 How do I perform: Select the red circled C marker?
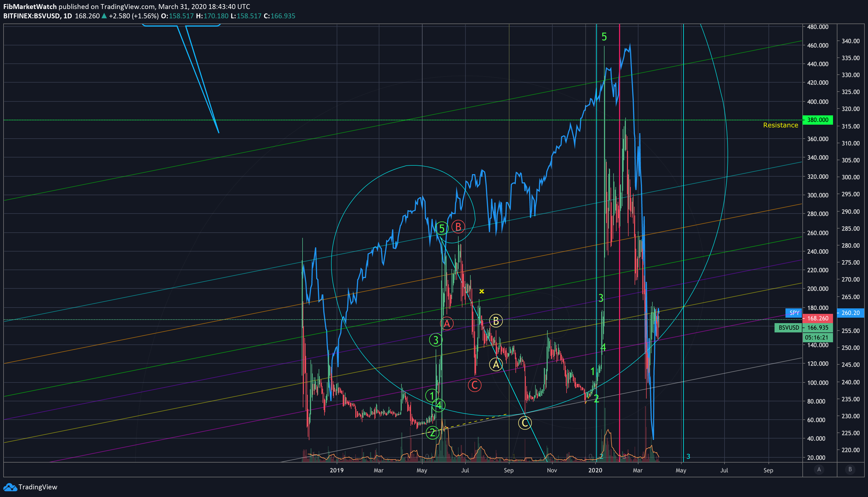coord(474,385)
